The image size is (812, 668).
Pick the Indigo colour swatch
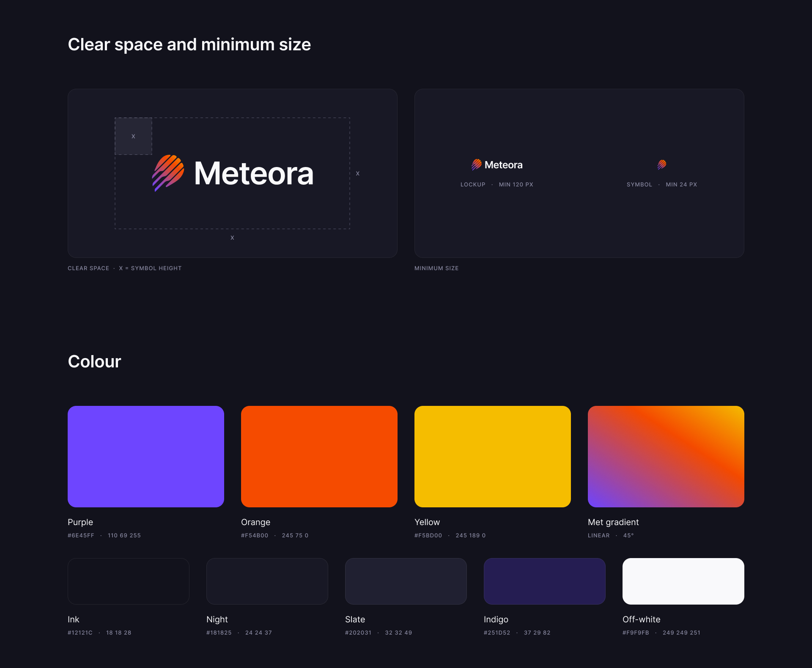(x=545, y=581)
